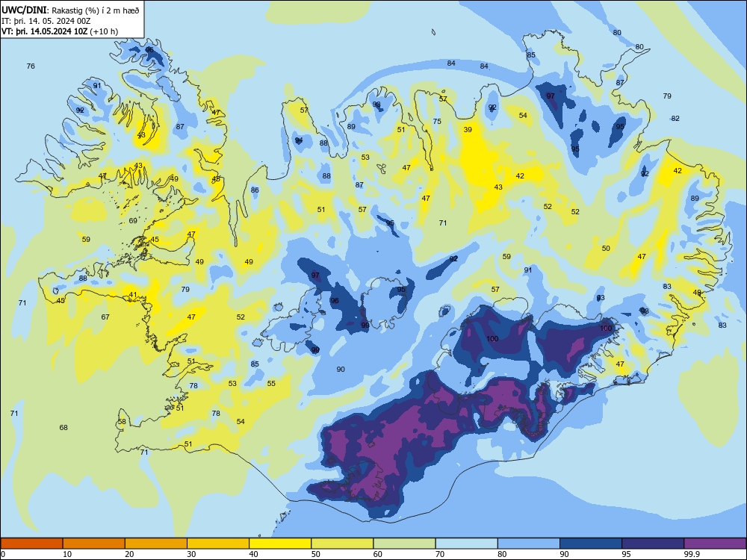Click the humidity value '55' on the map
The width and height of the screenshot is (747, 560).
(271, 383)
